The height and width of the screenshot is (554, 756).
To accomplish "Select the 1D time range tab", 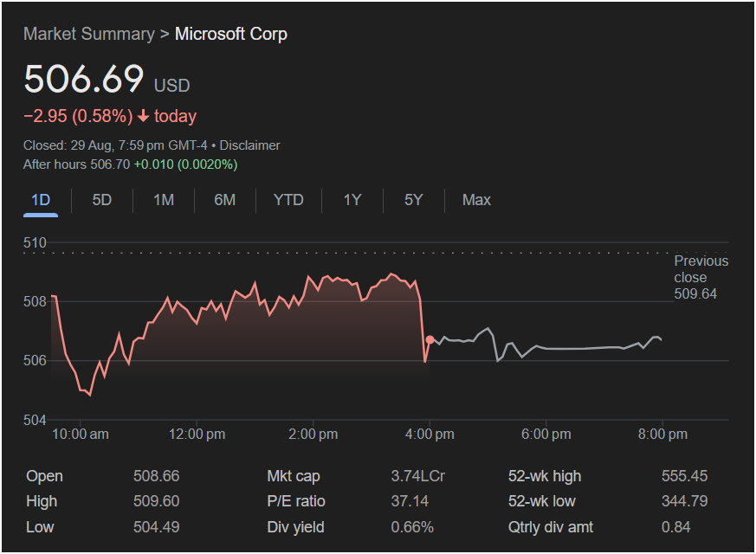I will coord(41,200).
